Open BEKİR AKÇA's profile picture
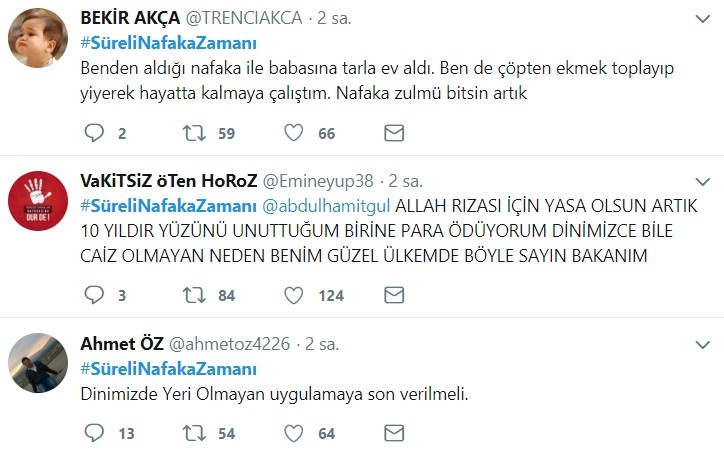 tap(38, 44)
